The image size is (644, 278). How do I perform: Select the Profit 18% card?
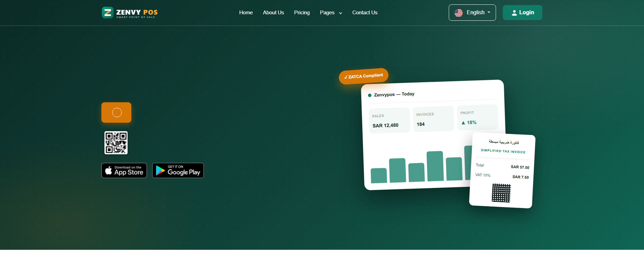tap(478, 117)
